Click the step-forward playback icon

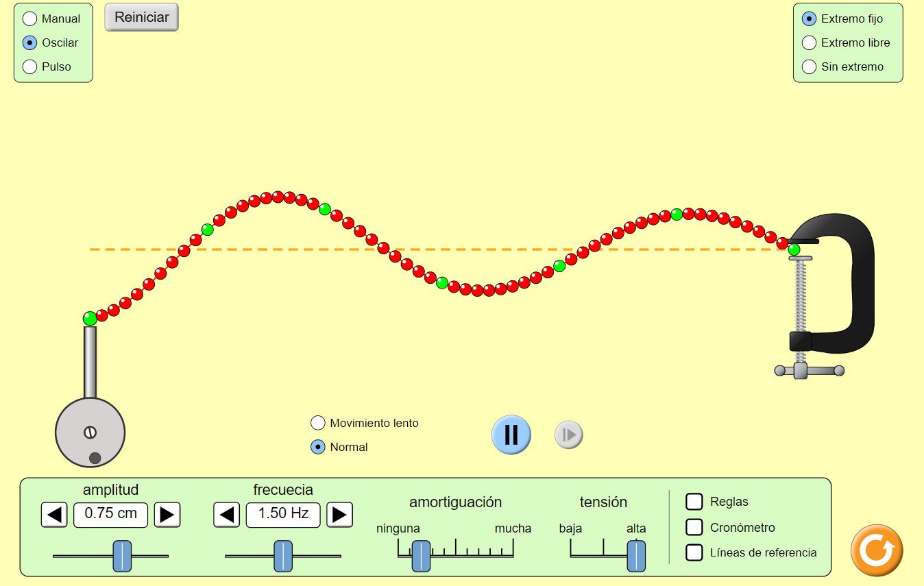click(568, 435)
